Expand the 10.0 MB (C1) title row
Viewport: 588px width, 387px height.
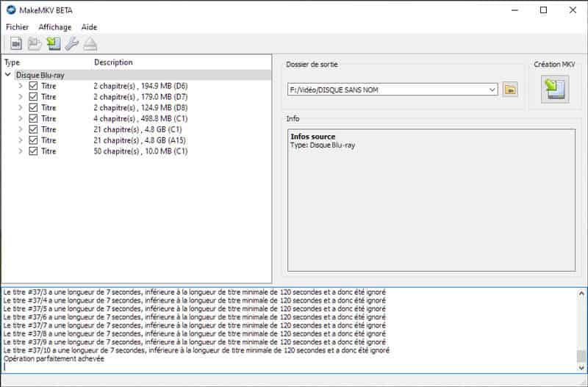coord(21,151)
